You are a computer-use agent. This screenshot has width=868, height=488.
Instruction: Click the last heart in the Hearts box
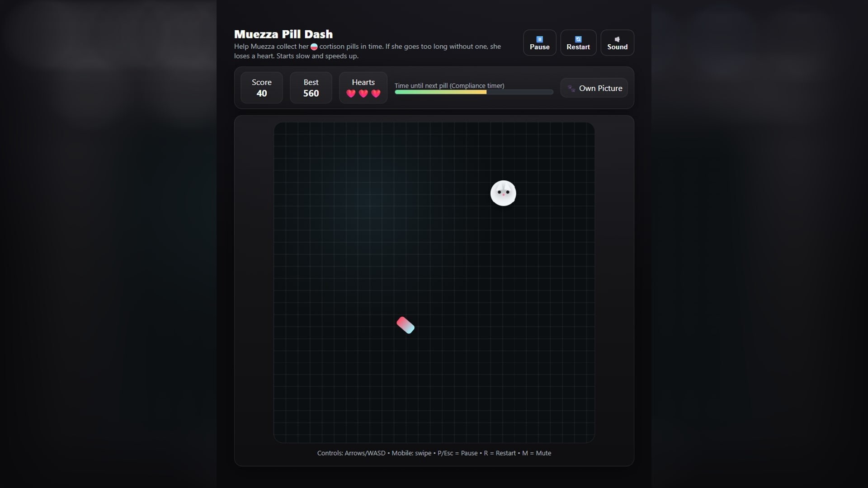376,94
